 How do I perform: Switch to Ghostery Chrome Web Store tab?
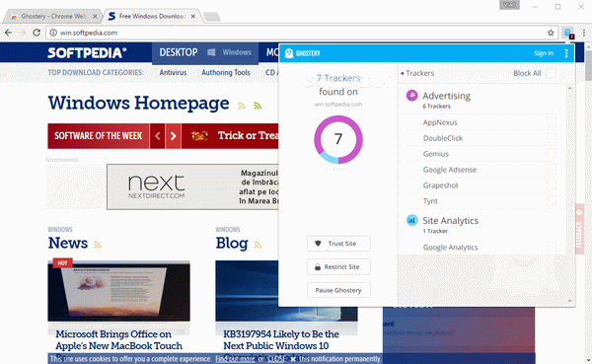[53, 16]
